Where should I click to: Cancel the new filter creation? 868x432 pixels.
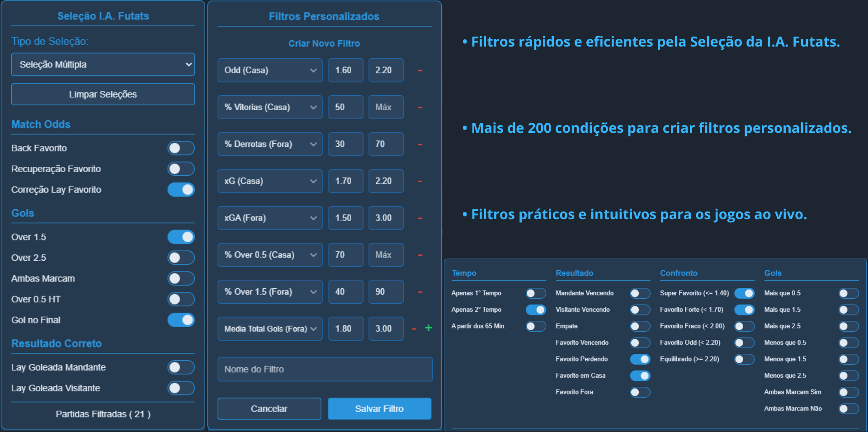pyautogui.click(x=269, y=409)
